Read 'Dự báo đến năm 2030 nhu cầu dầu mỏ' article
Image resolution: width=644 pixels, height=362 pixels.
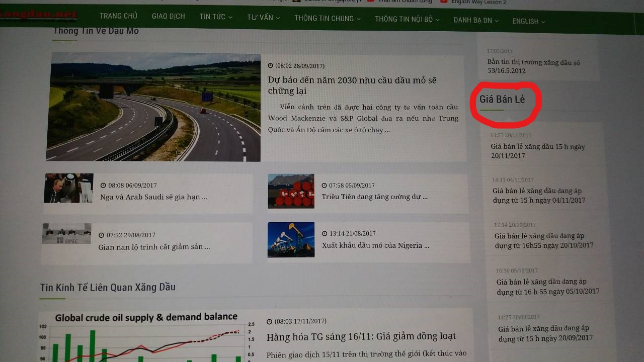pos(352,85)
